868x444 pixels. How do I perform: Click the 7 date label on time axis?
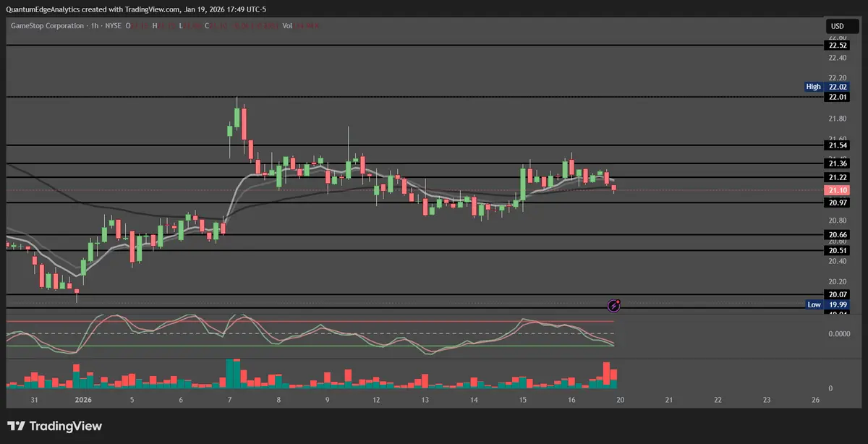tap(229, 399)
